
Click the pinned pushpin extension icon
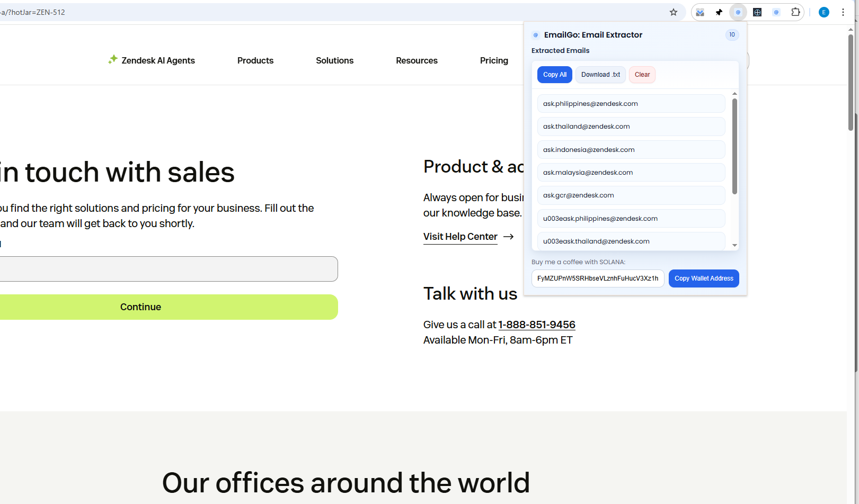(719, 12)
